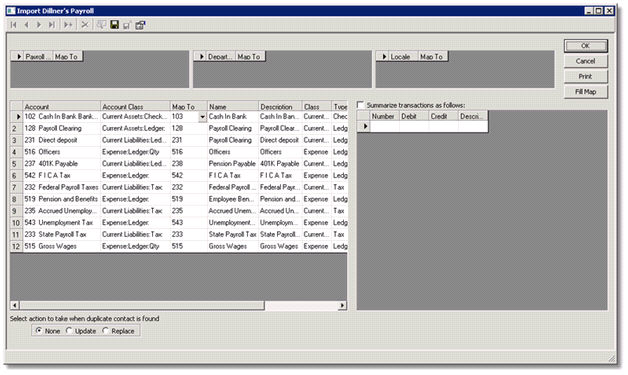The image size is (628, 375).
Task: Select Locale grid row pointer arrow
Action: coord(384,56)
